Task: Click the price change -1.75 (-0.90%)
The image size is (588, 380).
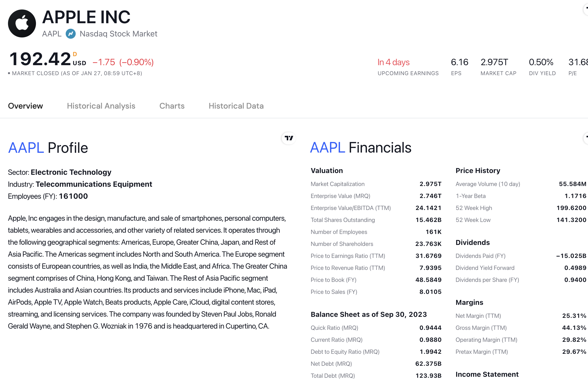Action: pos(123,62)
